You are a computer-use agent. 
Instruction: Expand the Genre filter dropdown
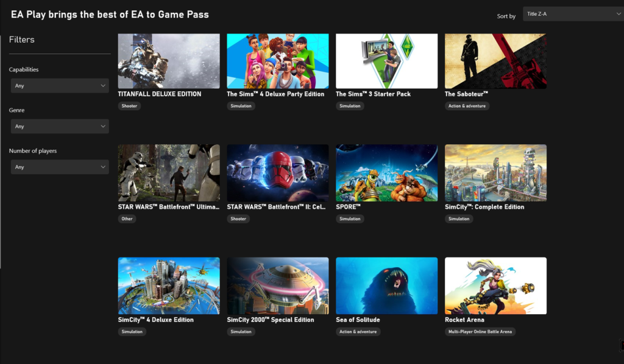point(60,127)
